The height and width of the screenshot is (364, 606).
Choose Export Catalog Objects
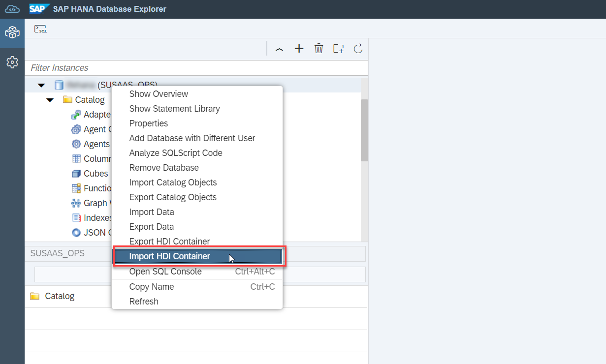click(197, 197)
